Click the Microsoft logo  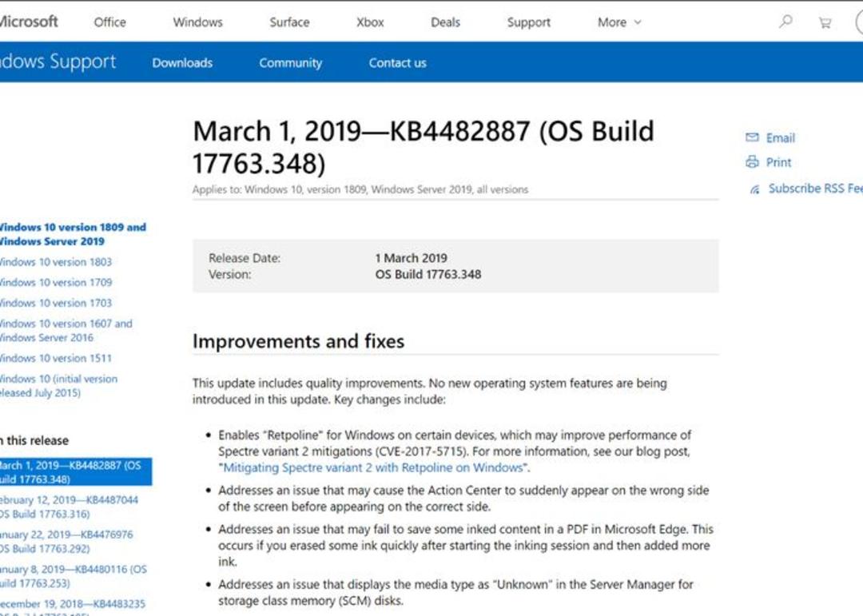coord(29,22)
